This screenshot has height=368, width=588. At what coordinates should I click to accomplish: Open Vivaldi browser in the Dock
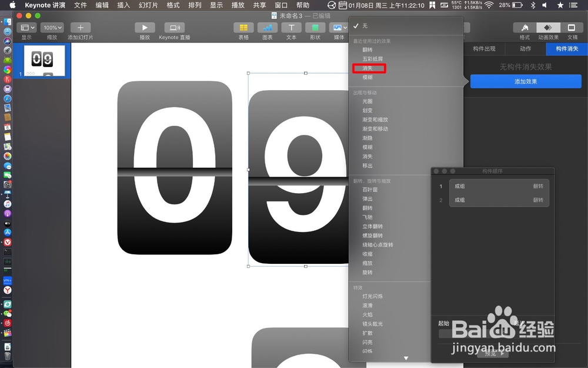8,242
